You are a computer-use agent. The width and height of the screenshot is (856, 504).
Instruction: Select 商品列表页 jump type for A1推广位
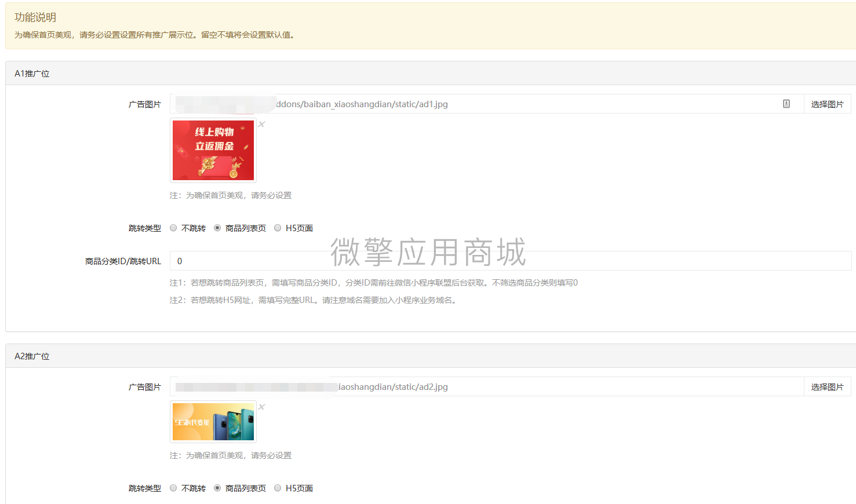pos(217,228)
